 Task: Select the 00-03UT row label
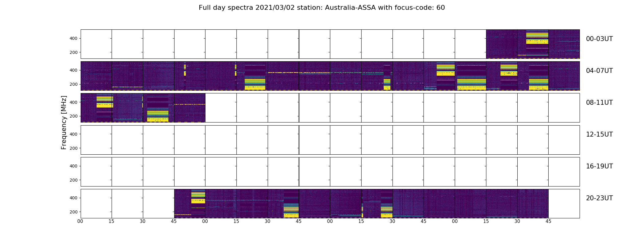pyautogui.click(x=599, y=39)
